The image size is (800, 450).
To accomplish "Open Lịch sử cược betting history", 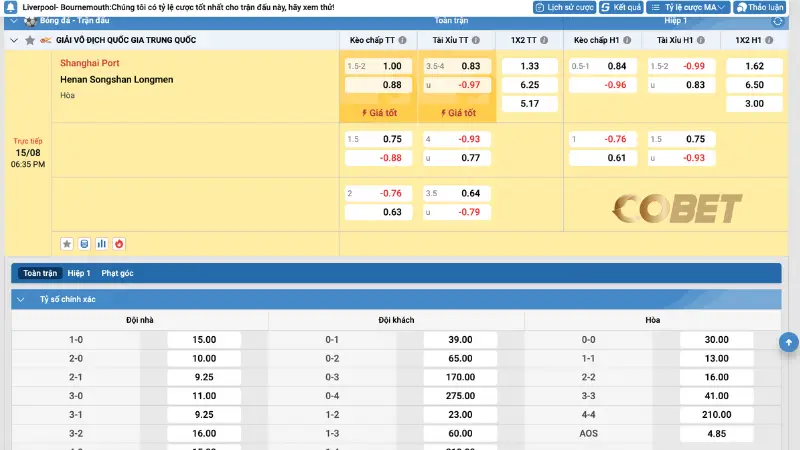I will (565, 7).
